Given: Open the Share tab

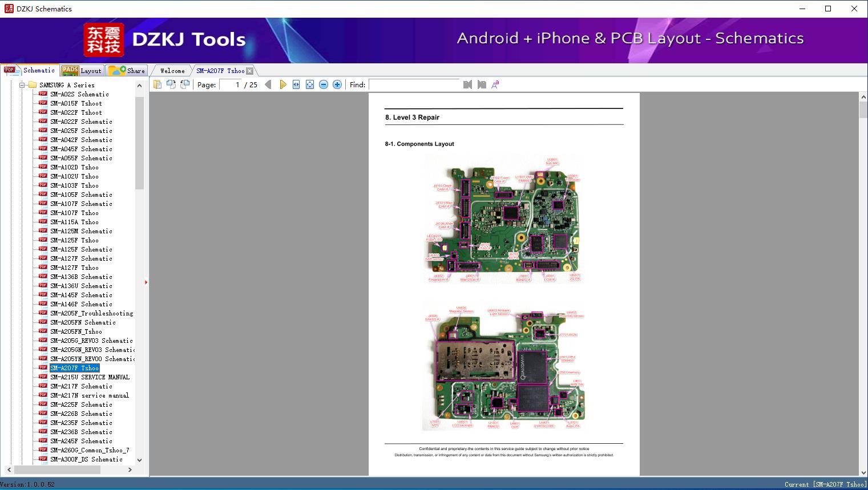Looking at the screenshot, I should [x=127, y=70].
